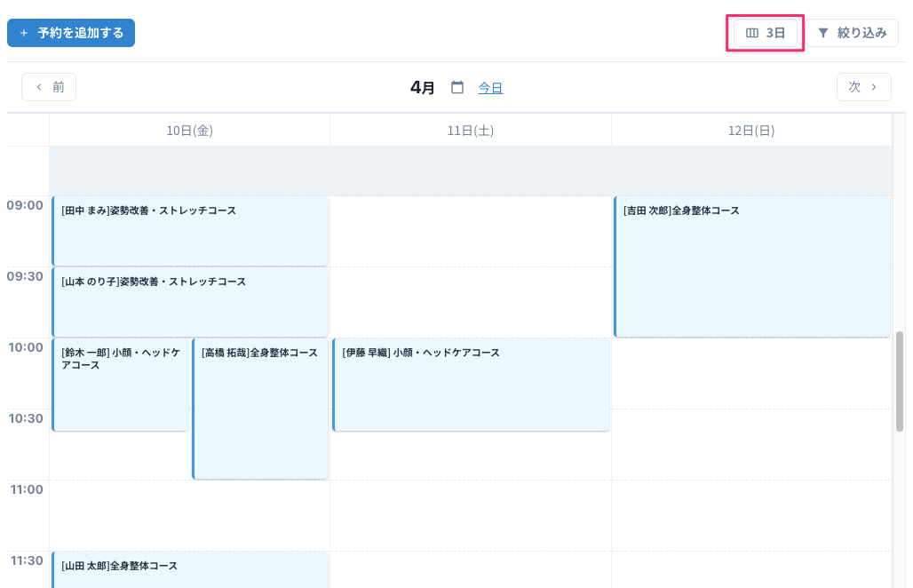The image size is (913, 588).
Task: Click the calendar date picker icon
Action: [457, 87]
